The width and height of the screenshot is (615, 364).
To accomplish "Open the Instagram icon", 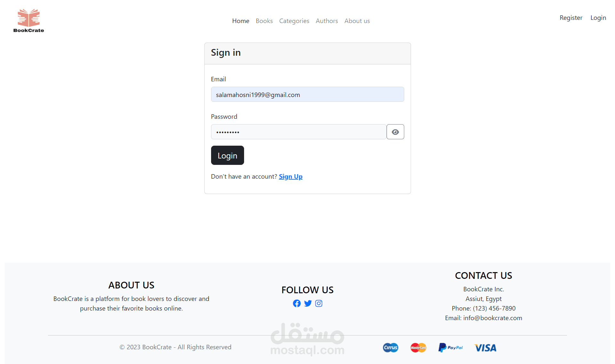I will (319, 303).
